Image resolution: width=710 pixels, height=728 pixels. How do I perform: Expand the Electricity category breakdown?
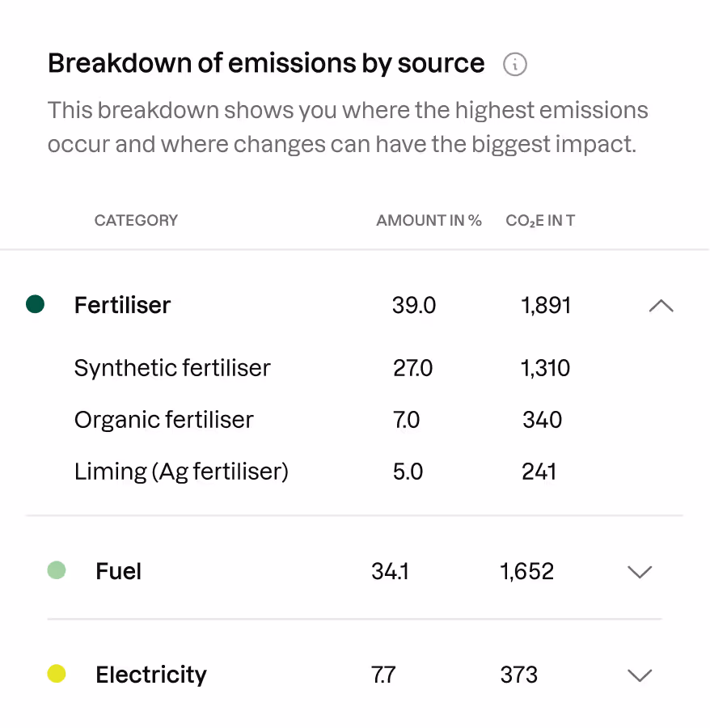[640, 675]
